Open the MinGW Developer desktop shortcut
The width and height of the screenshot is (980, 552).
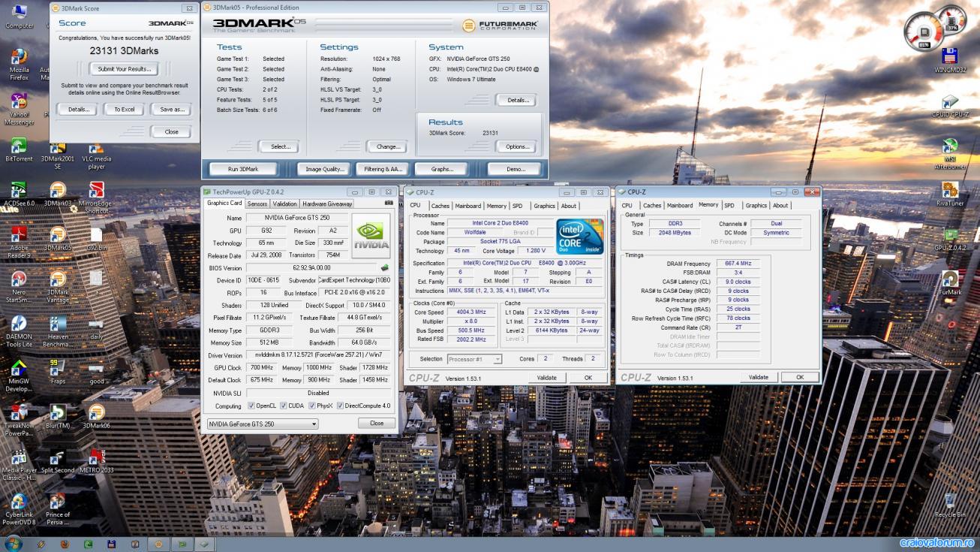pyautogui.click(x=19, y=376)
